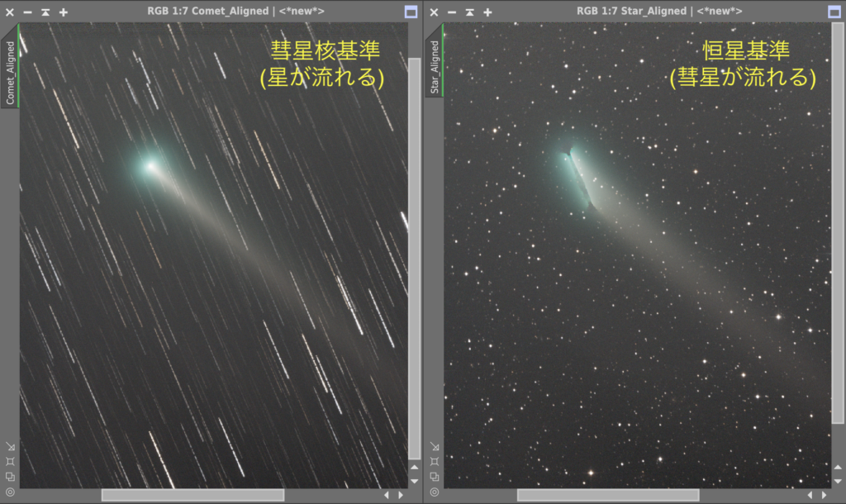Viewport: 846px width, 504px height.
Task: Click Star_Aligned vertical scrollbar thumb
Action: coord(838,223)
